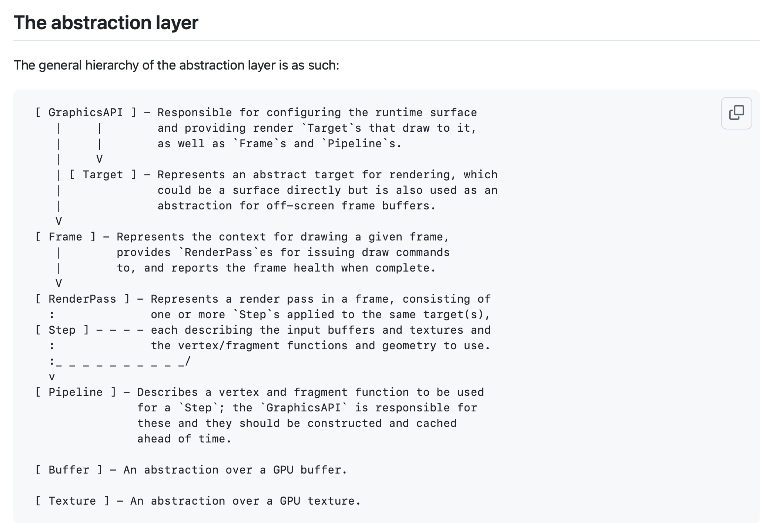Click the bracketed Frame node label
770x532 pixels.
(x=66, y=237)
